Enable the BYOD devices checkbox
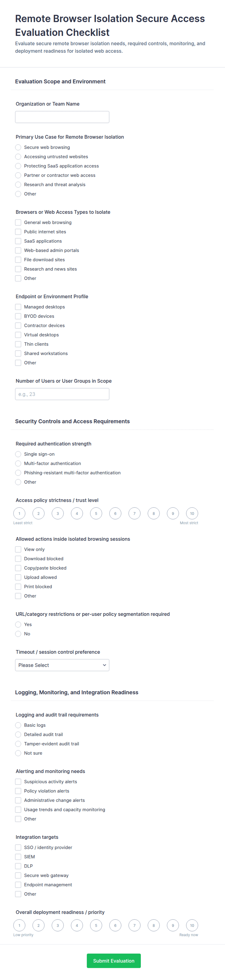Image resolution: width=225 pixels, height=980 pixels. [18, 316]
